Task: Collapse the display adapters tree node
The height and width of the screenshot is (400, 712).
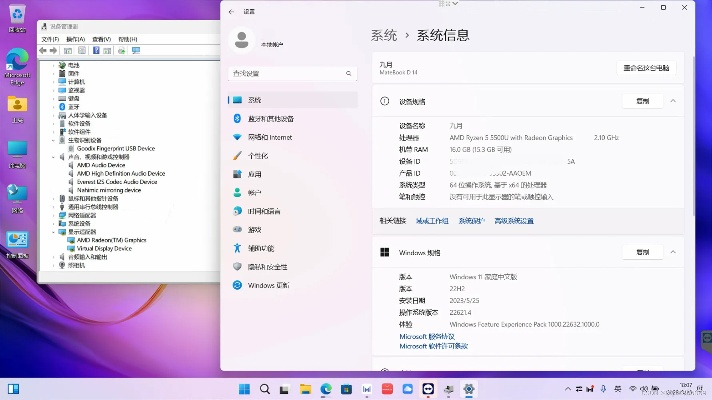Action: 53,232
